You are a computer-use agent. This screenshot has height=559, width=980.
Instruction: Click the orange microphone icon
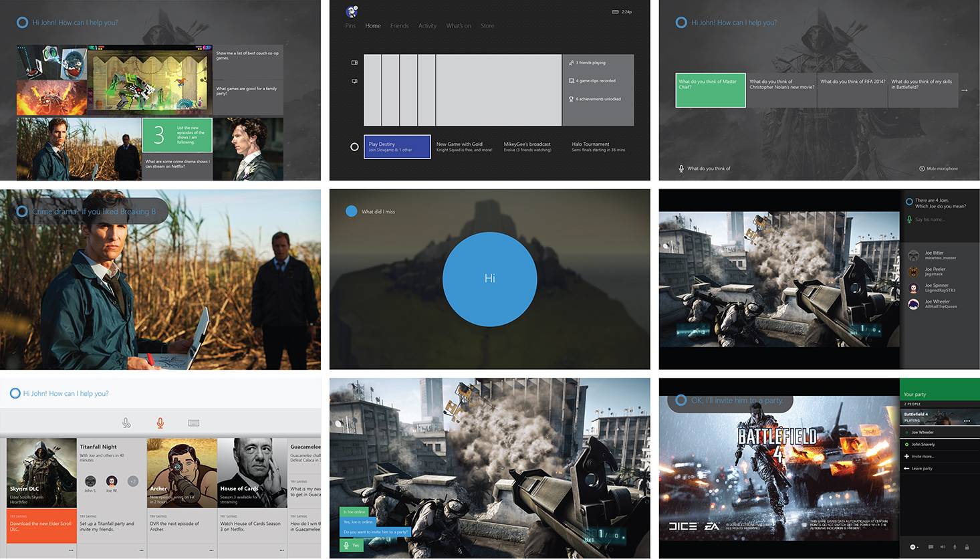[x=160, y=423]
